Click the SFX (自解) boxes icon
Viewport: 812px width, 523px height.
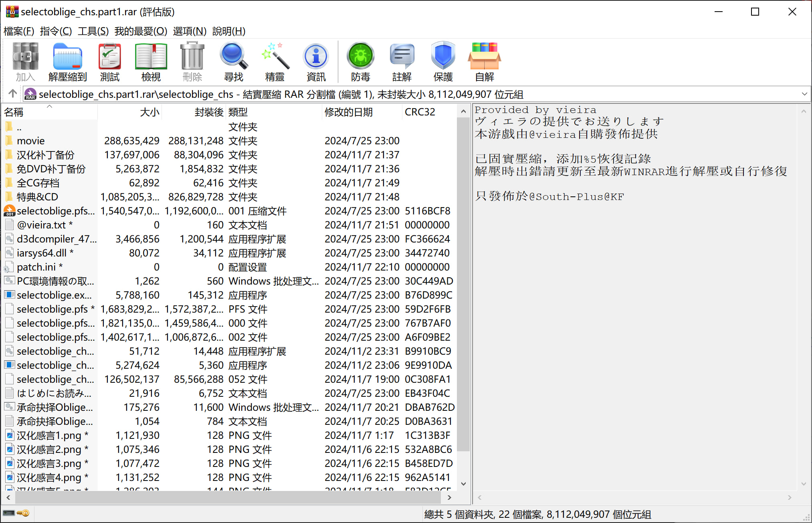[484, 62]
